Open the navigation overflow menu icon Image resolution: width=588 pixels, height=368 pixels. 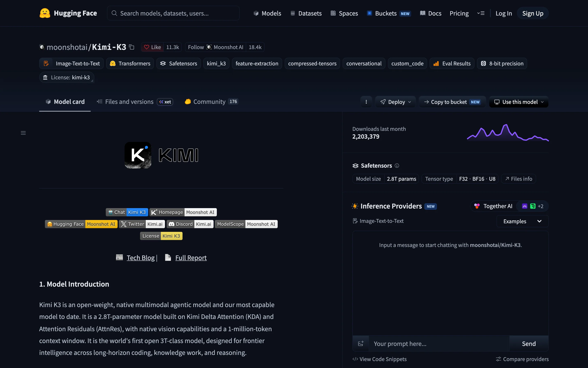pyautogui.click(x=481, y=13)
